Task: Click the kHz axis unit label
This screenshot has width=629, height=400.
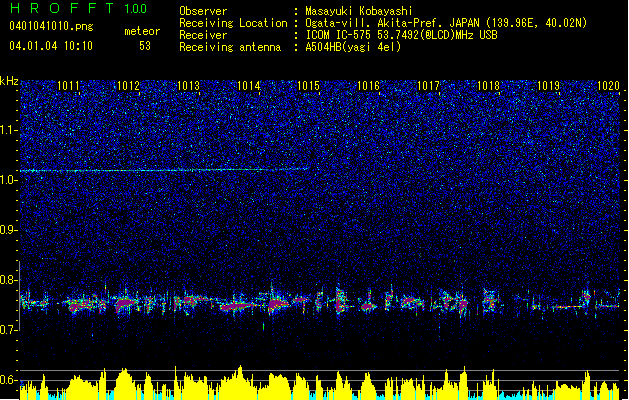Action: pos(9,81)
